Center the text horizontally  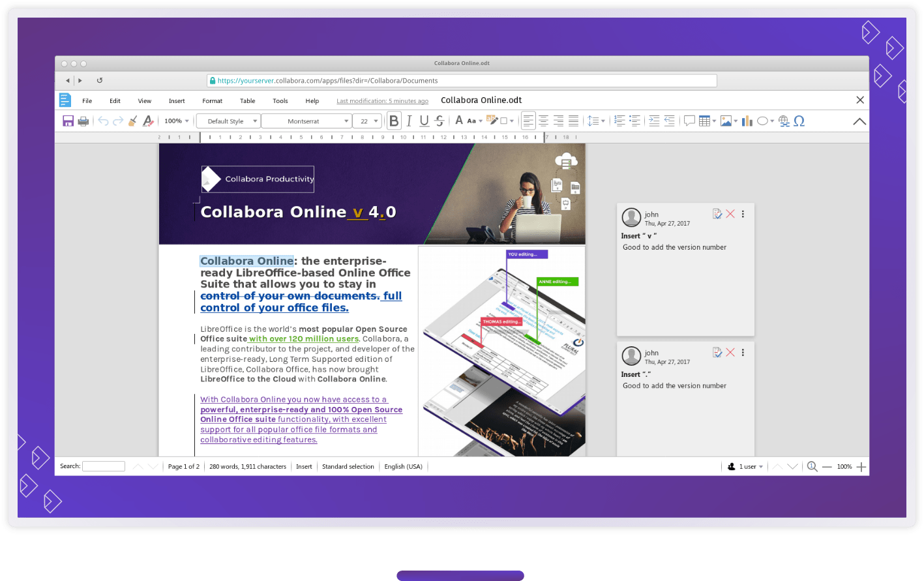[x=543, y=121]
